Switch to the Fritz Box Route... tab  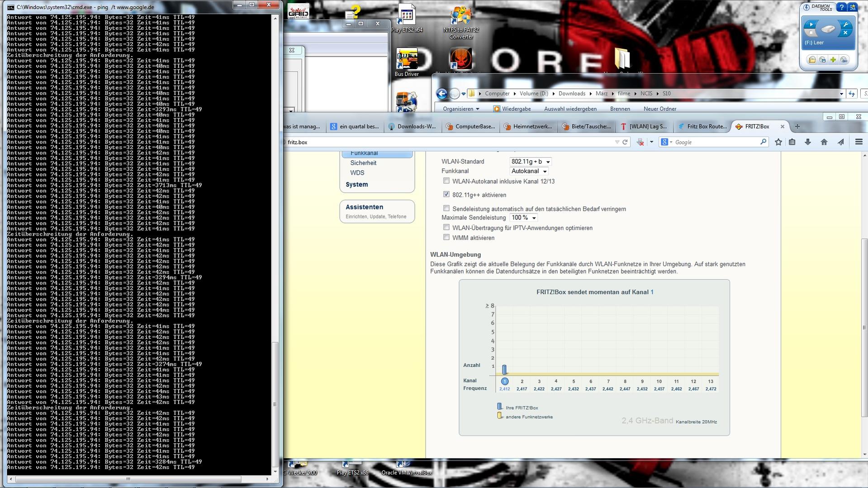(x=702, y=127)
